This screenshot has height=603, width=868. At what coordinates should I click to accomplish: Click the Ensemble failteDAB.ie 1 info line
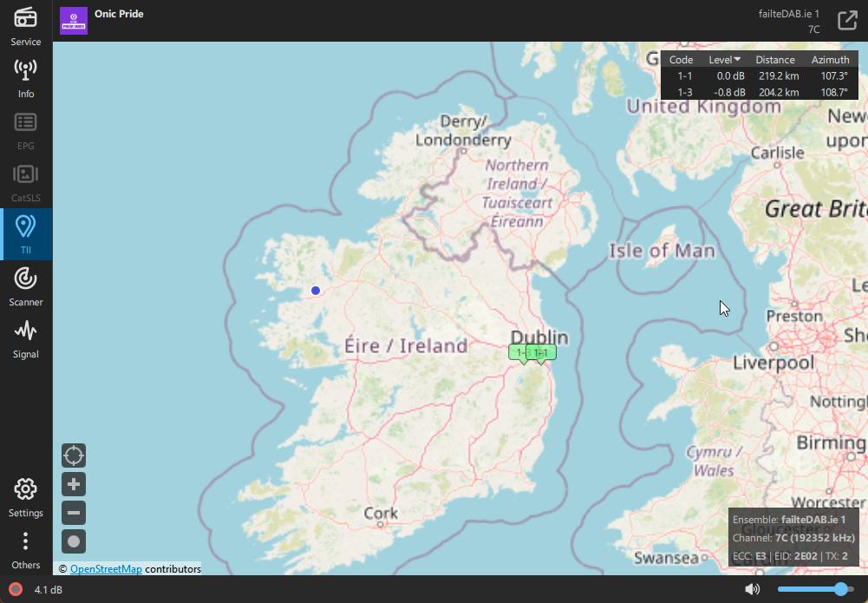pyautogui.click(x=789, y=520)
